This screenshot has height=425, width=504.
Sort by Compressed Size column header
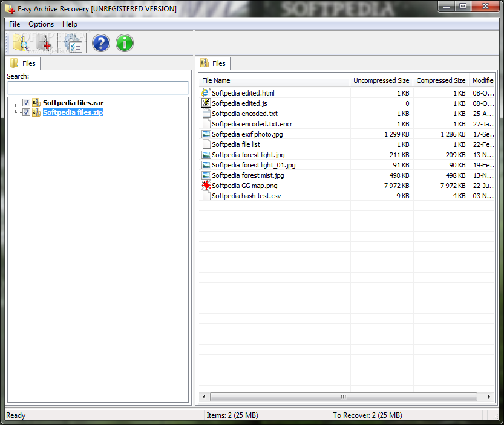coord(440,80)
